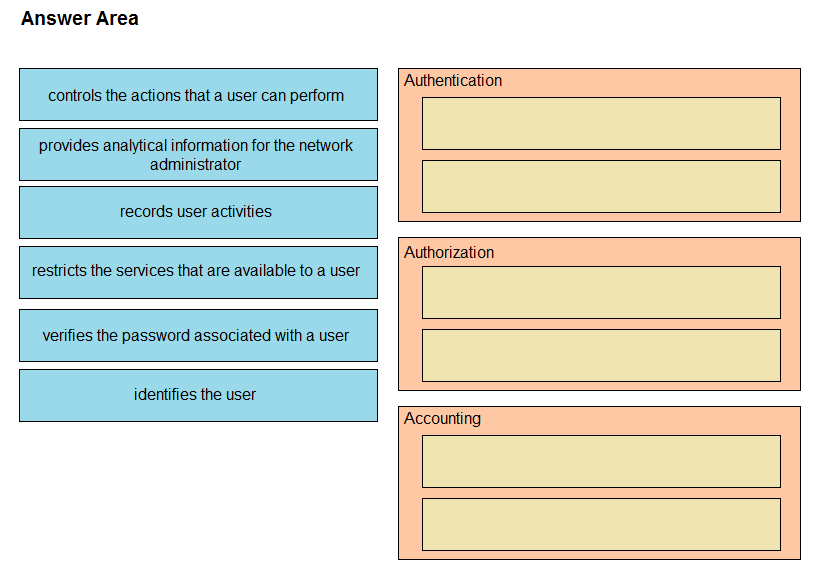The width and height of the screenshot is (815, 578).
Task: Select the 'identifies the user' tile
Action: point(199,396)
